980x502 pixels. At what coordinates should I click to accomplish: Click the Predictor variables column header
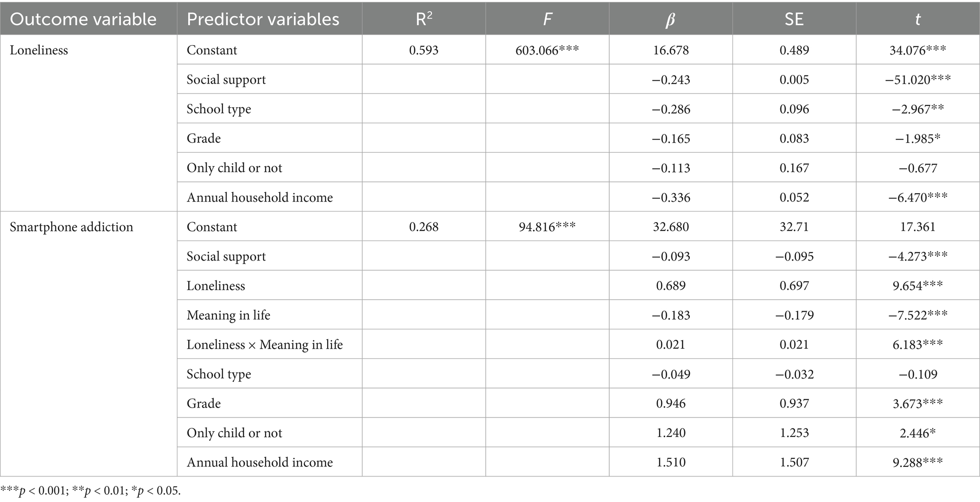(x=263, y=19)
